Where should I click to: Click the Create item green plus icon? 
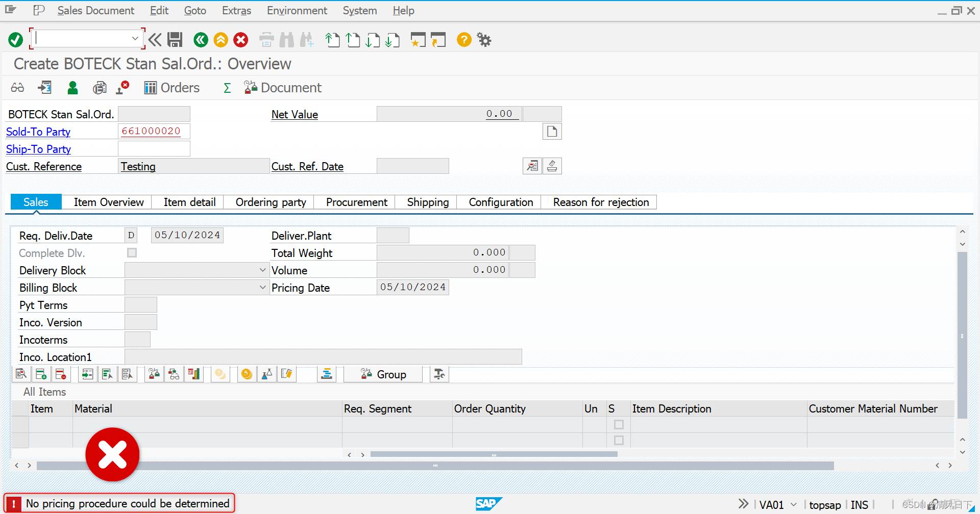(41, 374)
